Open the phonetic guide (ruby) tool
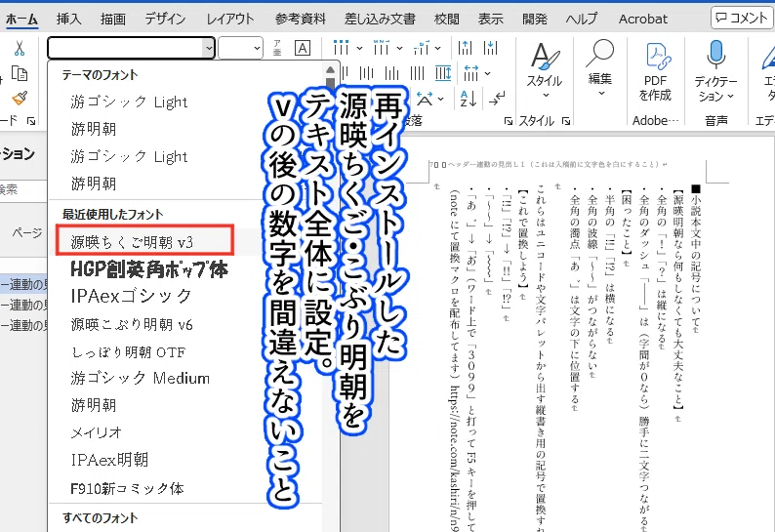775x532 pixels. (277, 48)
